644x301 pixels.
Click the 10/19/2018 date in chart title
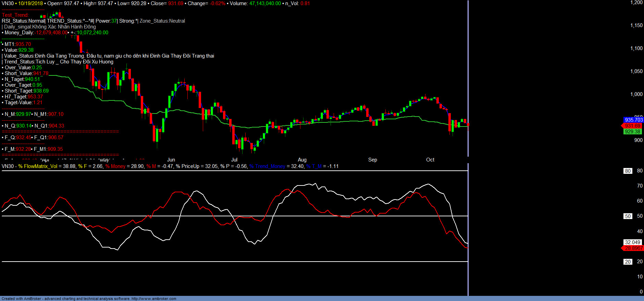(30, 3)
